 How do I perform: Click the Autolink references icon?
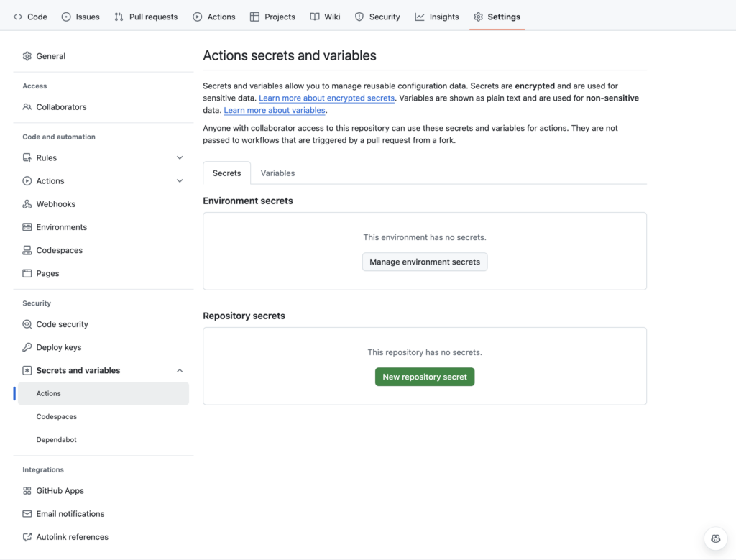coord(27,536)
